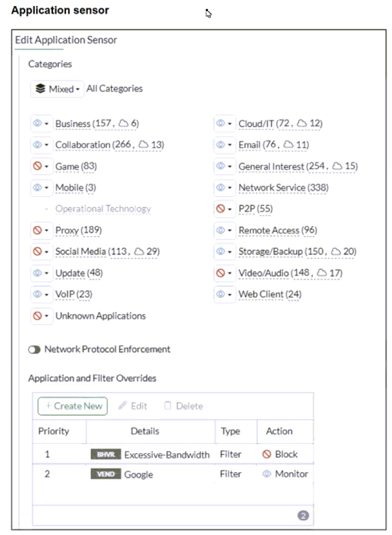Screen dimensions: 392x535
Task: Click the block icon beside Social Media
Action: tap(37, 252)
